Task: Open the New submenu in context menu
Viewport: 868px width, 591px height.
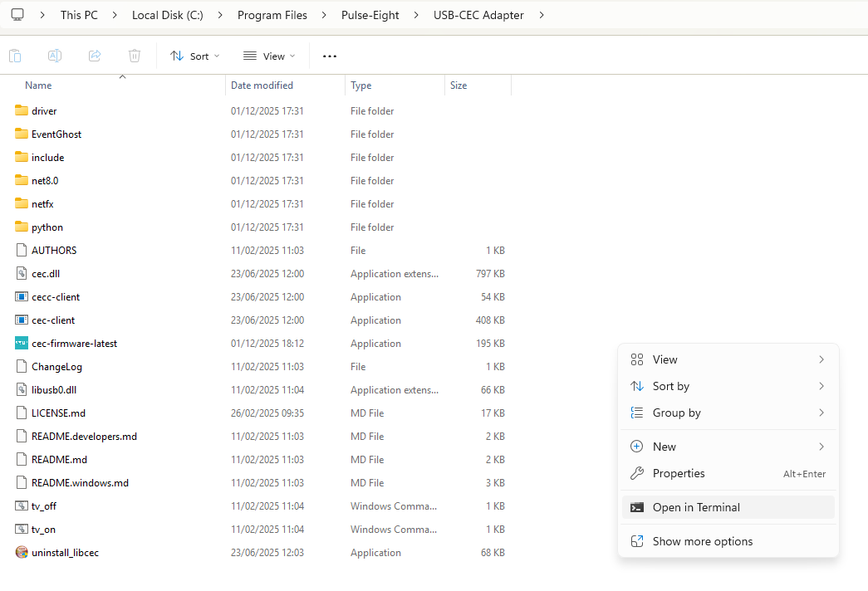Action: click(728, 447)
